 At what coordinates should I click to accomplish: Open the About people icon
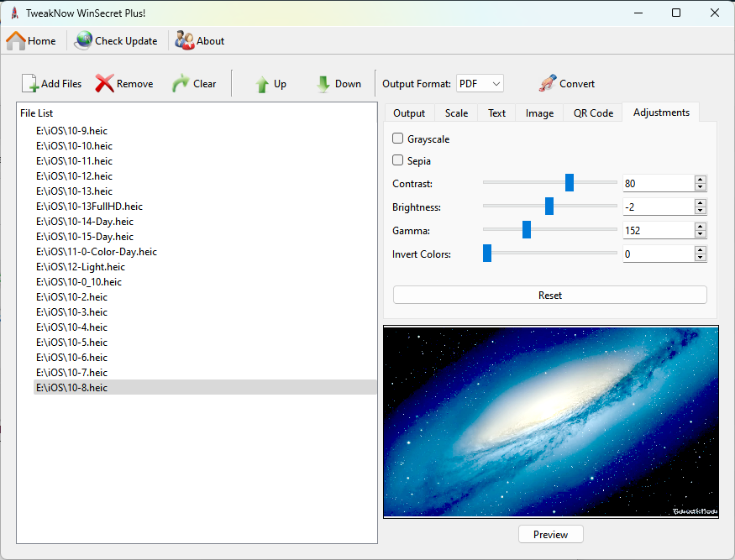point(185,41)
